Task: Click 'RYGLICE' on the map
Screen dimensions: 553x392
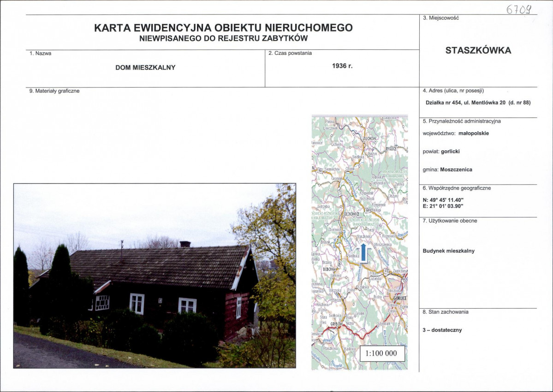Action: (x=391, y=149)
